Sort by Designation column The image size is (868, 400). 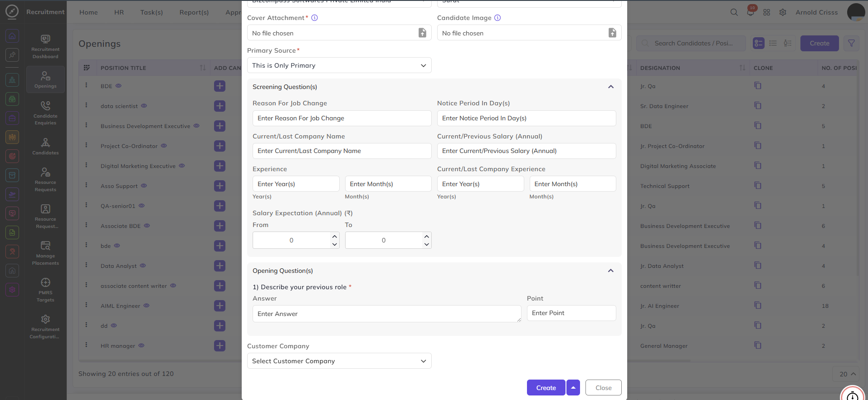tap(742, 68)
